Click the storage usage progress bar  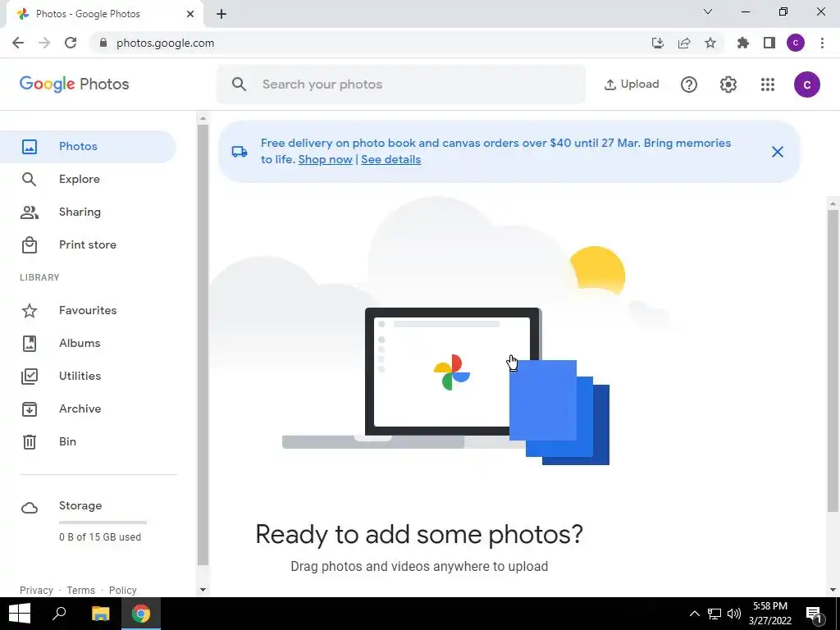(103, 523)
